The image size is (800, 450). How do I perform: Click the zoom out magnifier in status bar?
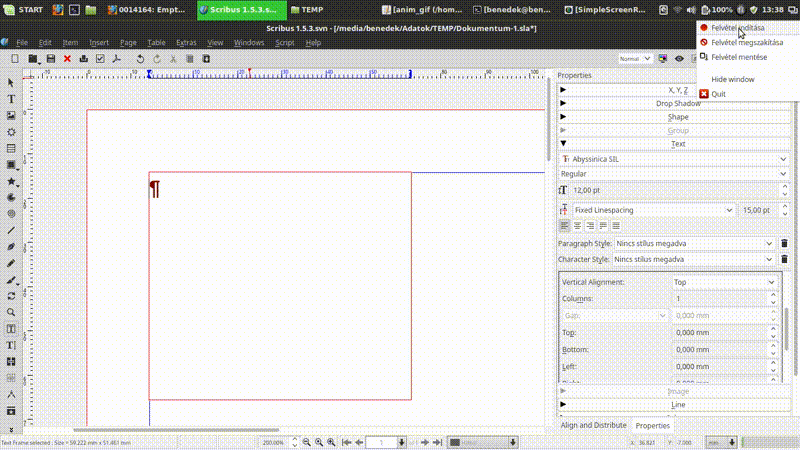(x=306, y=442)
